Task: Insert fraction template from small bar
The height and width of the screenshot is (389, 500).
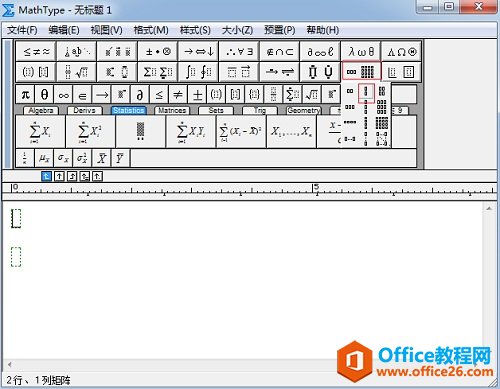Action: pyautogui.click(x=273, y=95)
